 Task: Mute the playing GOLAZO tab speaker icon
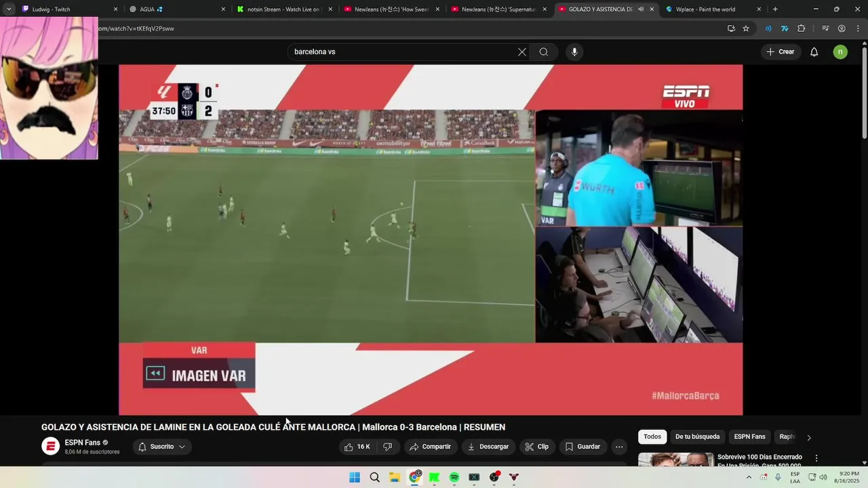[x=641, y=9]
